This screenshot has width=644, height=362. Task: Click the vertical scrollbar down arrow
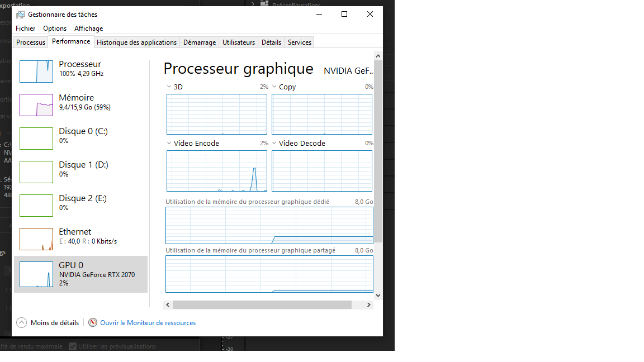[x=378, y=295]
